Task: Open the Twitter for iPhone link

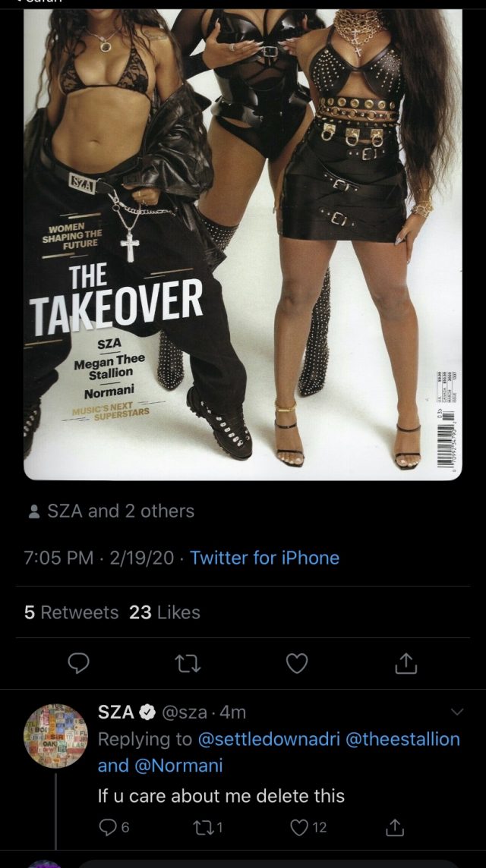Action: coord(264,558)
